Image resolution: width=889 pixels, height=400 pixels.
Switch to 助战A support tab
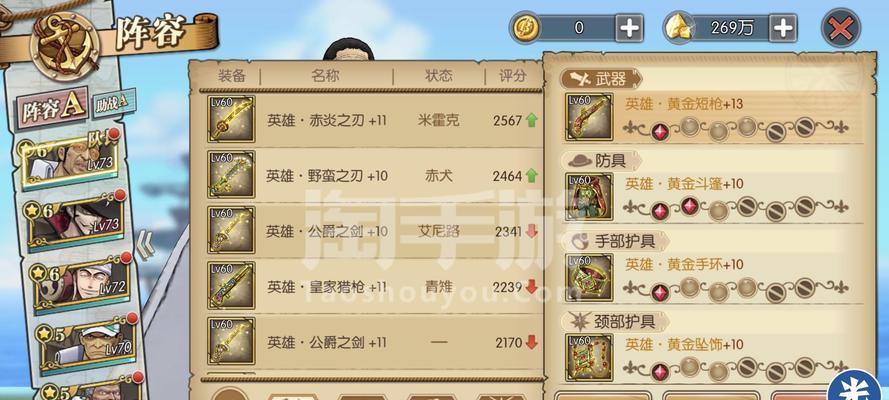coord(113,104)
